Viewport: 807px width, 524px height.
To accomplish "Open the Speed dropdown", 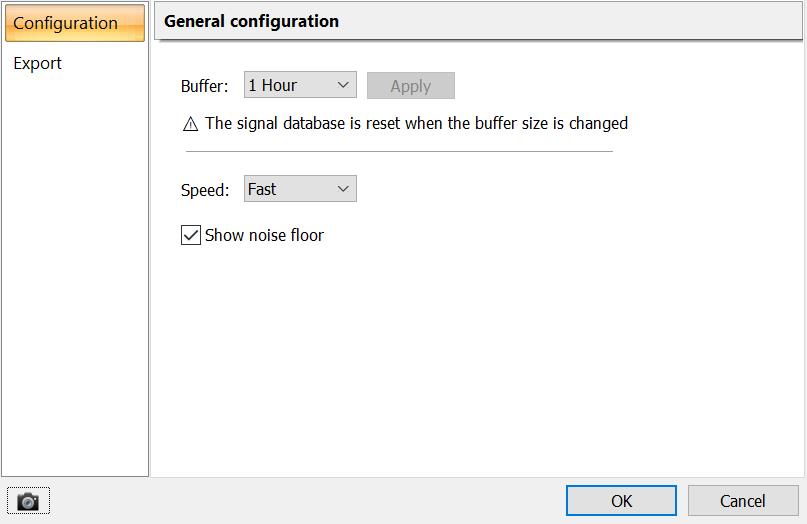I will coord(300,189).
